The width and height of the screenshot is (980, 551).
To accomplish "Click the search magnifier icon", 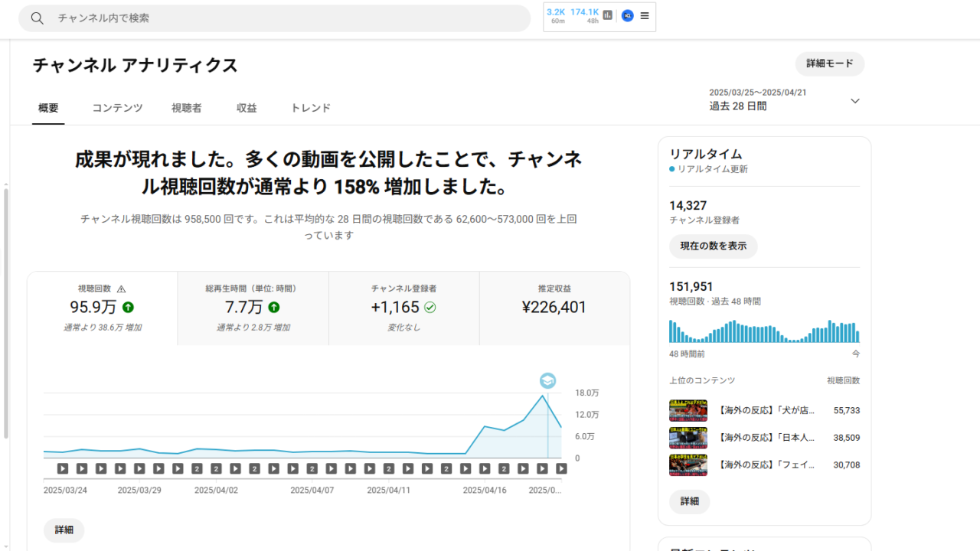I will (x=37, y=18).
